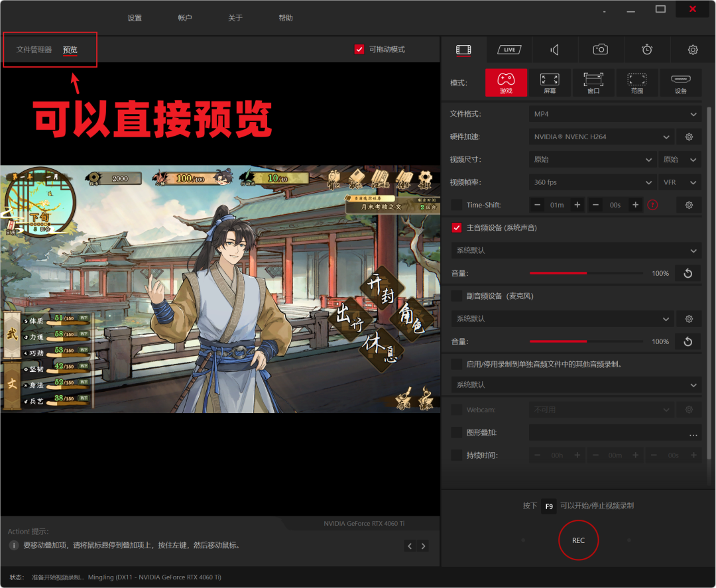Enable the Time-Shift checkbox

coord(457,205)
